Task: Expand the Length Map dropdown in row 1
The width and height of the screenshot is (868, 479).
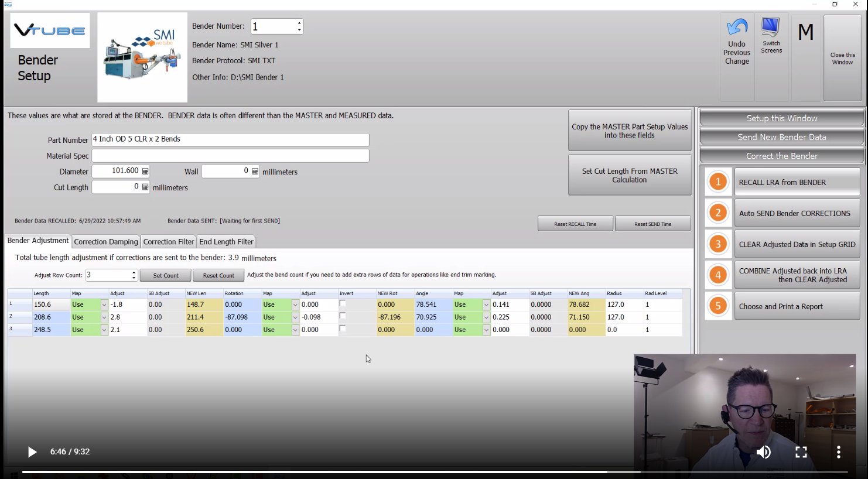Action: (x=104, y=305)
